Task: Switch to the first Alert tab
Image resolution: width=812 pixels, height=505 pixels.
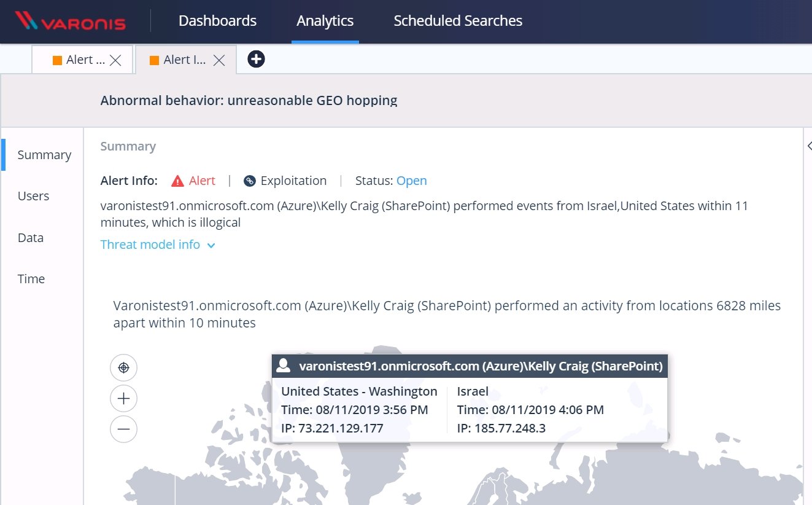Action: [x=83, y=60]
